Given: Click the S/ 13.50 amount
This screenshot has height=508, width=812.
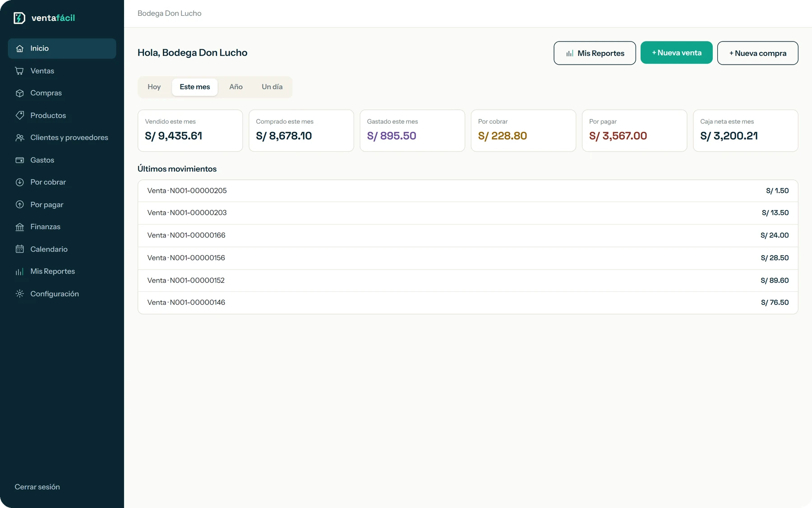Looking at the screenshot, I should pyautogui.click(x=775, y=213).
